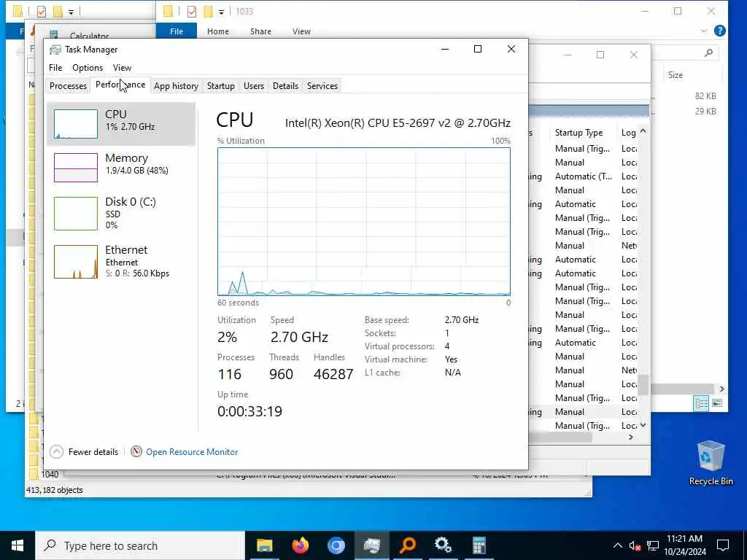747x560 pixels.
Task: Switch to the Details tab
Action: (285, 86)
